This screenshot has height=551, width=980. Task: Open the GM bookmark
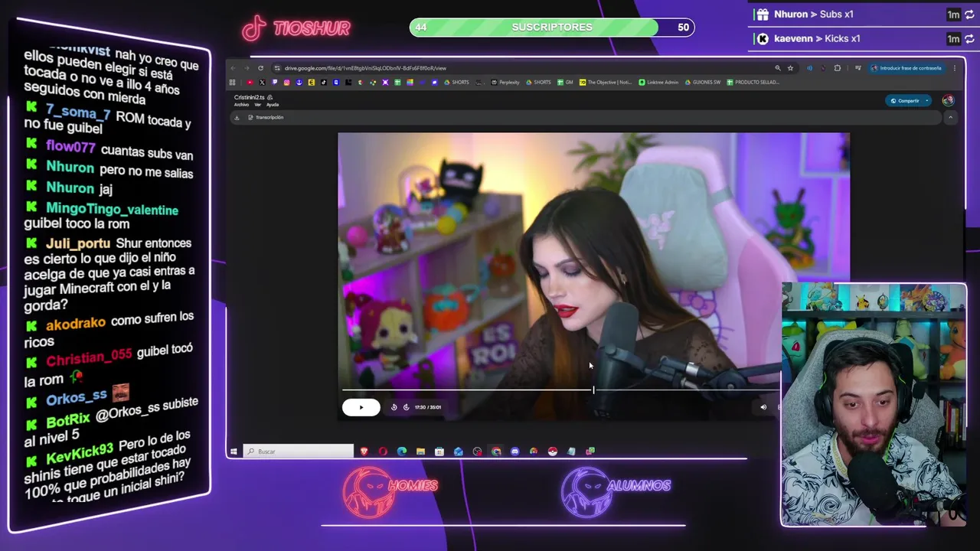tap(565, 82)
